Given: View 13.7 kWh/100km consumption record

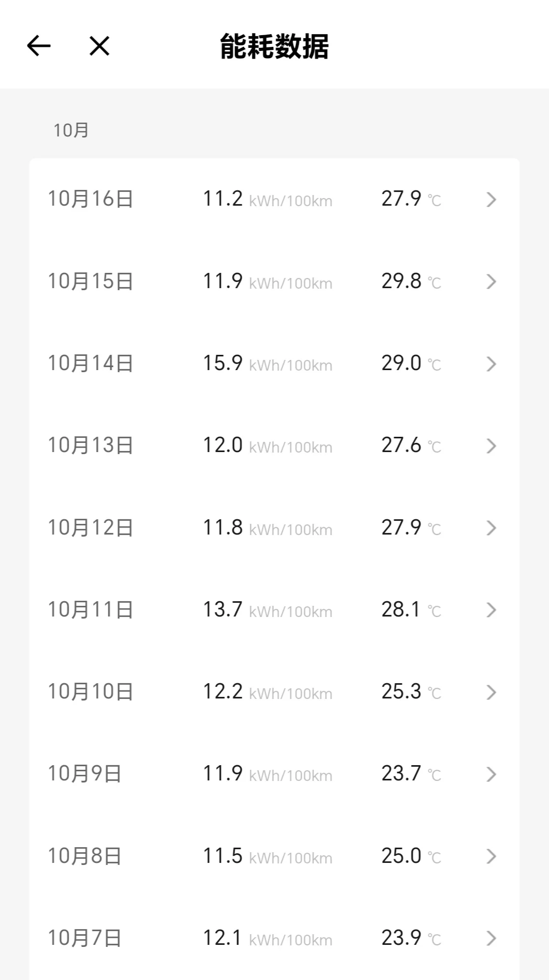Looking at the screenshot, I should point(268,610).
